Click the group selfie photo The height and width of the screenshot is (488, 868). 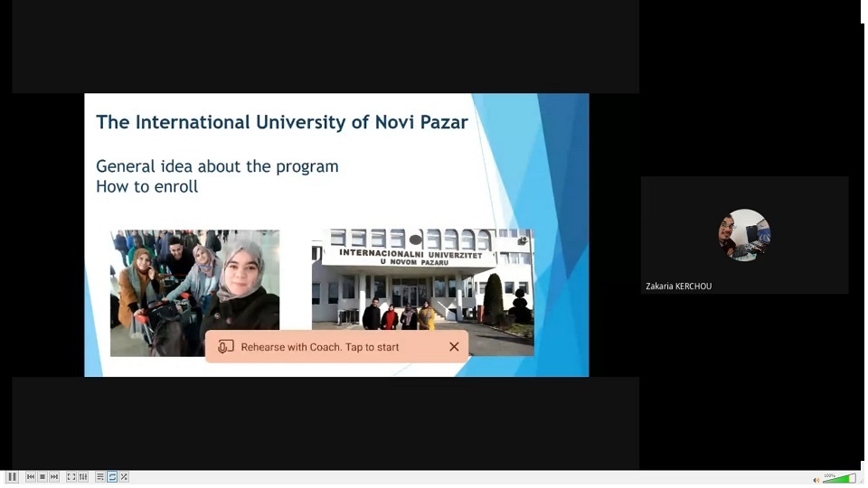[x=195, y=293]
